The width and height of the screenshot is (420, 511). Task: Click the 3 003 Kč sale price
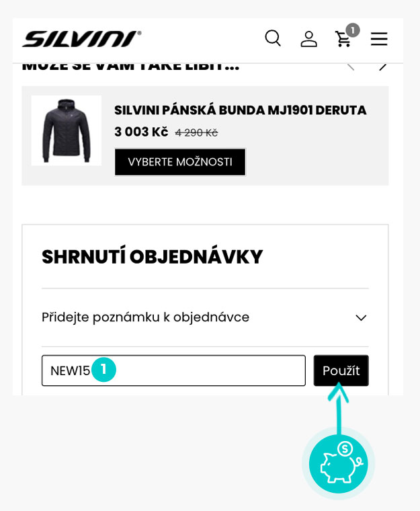(x=141, y=132)
